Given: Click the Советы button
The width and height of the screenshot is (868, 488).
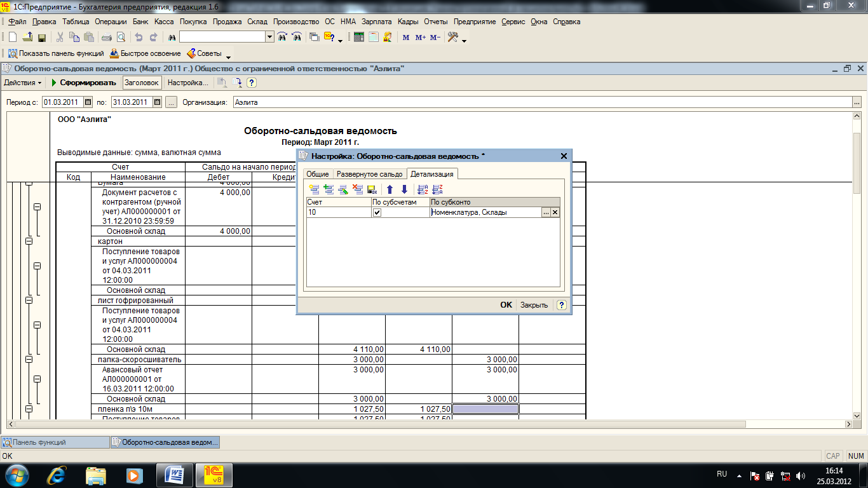Looking at the screenshot, I should pyautogui.click(x=205, y=54).
